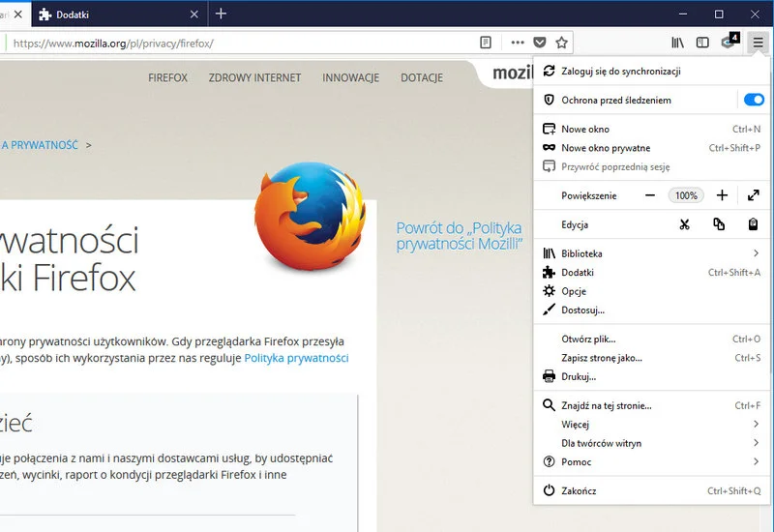Reset zoom by clicking 100% indicator

pyautogui.click(x=686, y=195)
